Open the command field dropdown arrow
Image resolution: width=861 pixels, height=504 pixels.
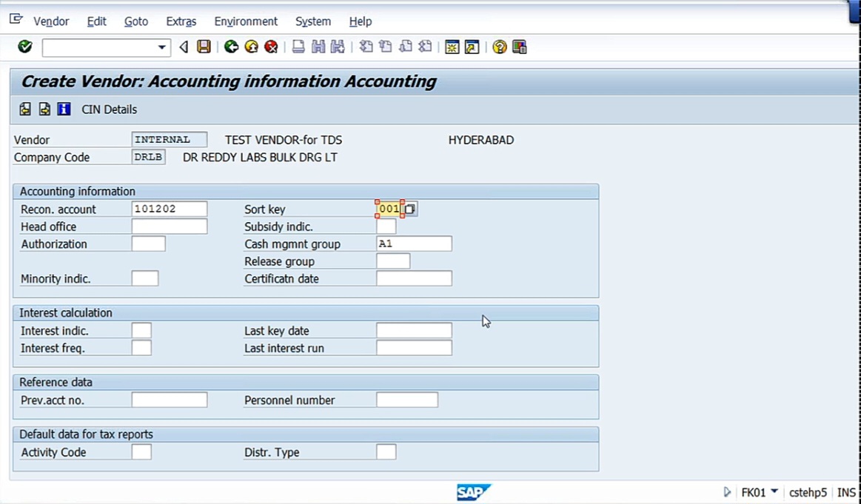coord(161,47)
